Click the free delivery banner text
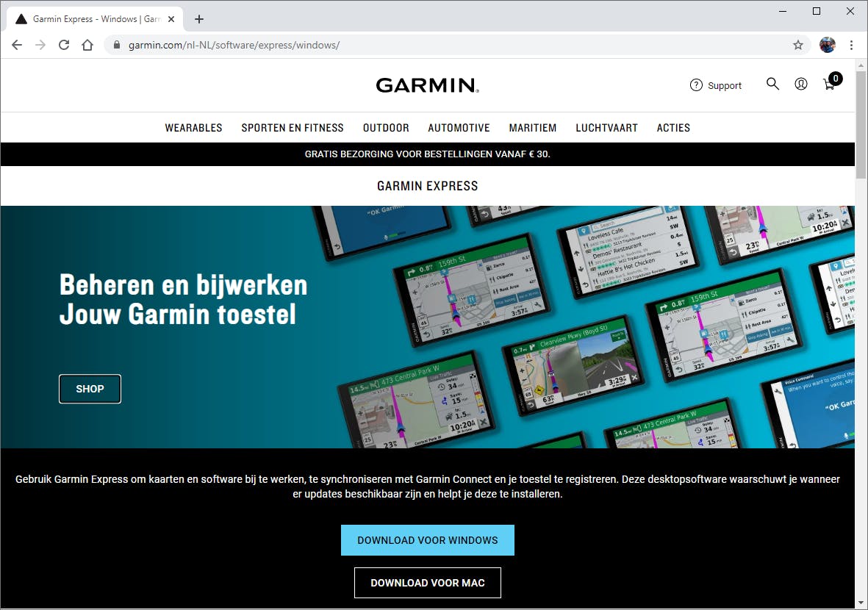Image resolution: width=868 pixels, height=610 pixels. (x=427, y=154)
